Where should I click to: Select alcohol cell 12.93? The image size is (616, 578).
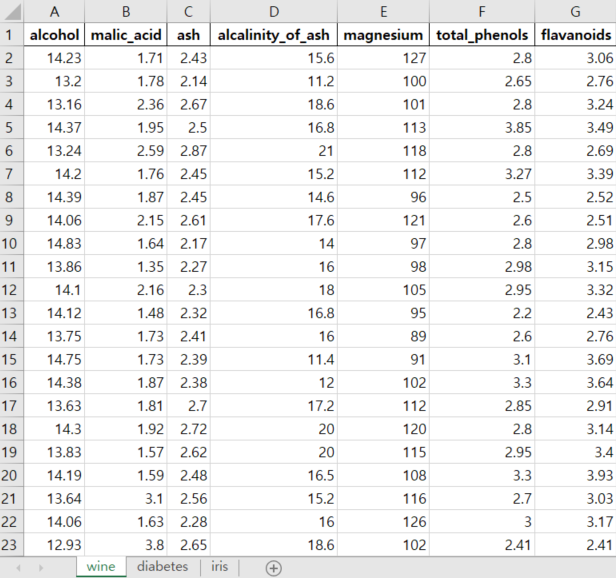click(x=54, y=545)
